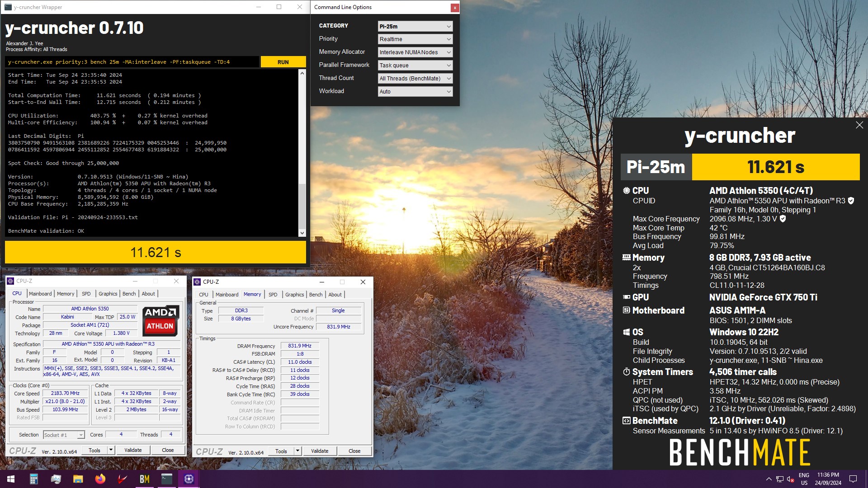Switch to Mainboard tab in left CPU-Z
The width and height of the screenshot is (868, 488).
click(40, 294)
